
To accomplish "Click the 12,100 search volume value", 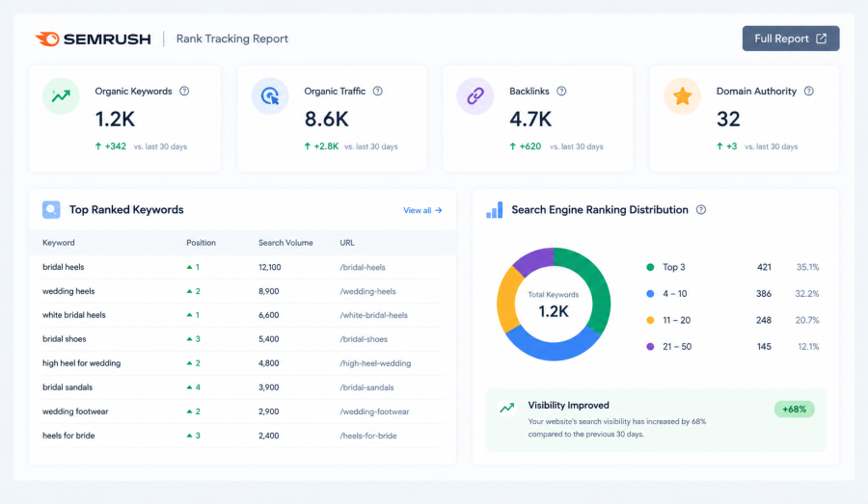I will (270, 267).
